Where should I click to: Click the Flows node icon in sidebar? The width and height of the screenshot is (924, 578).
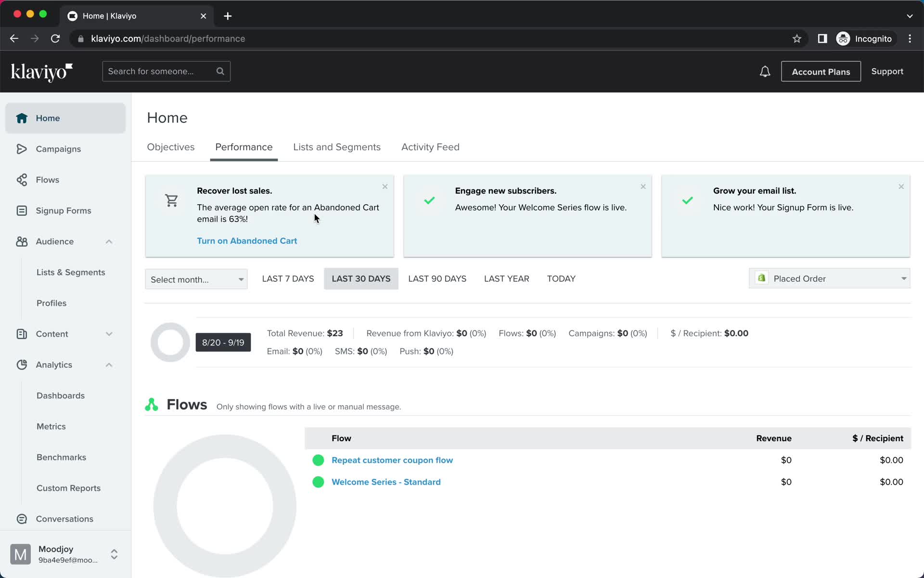[22, 180]
